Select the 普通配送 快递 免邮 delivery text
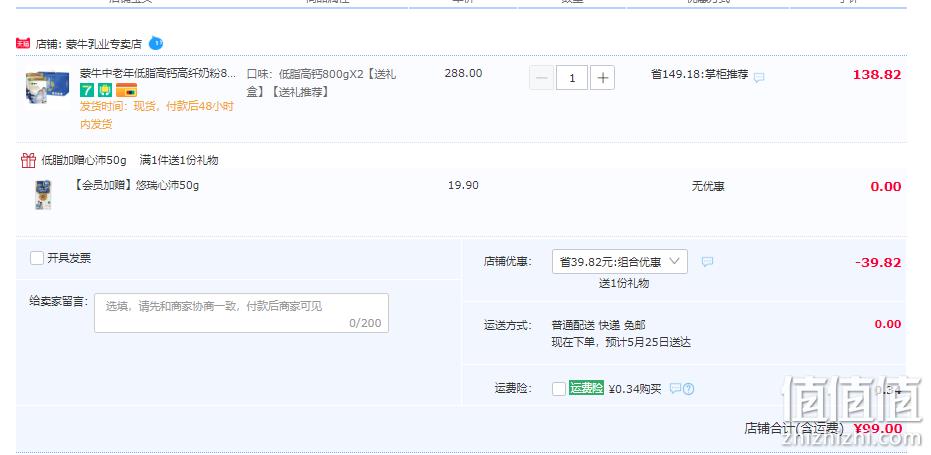Viewport: 931px width, 455px height. [598, 325]
